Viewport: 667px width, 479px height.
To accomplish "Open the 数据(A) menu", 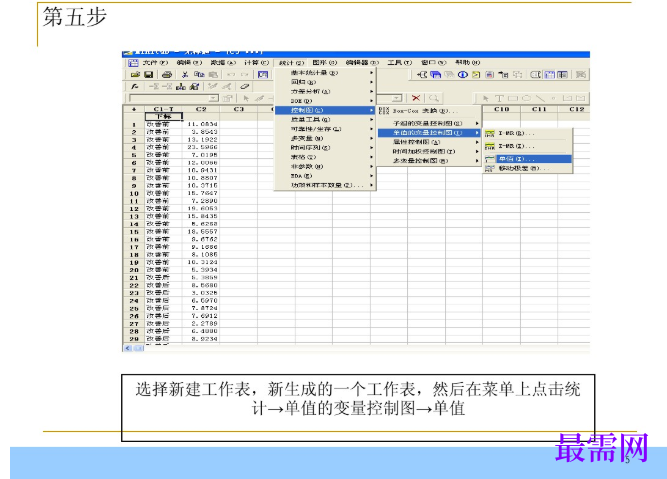I will (223, 63).
